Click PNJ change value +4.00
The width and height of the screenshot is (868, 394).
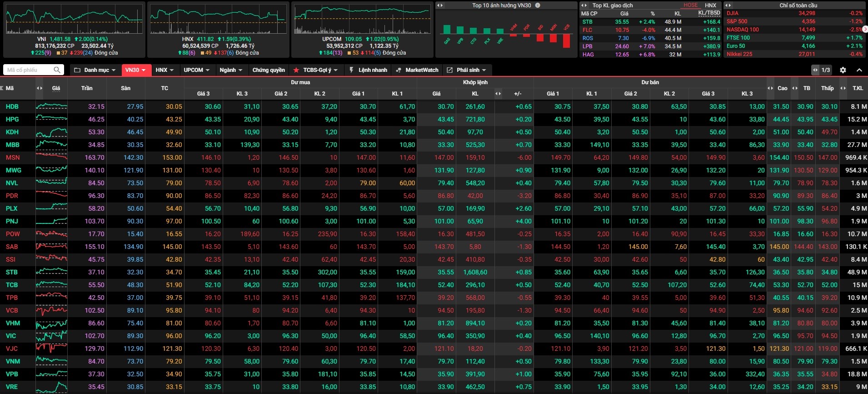[524, 221]
